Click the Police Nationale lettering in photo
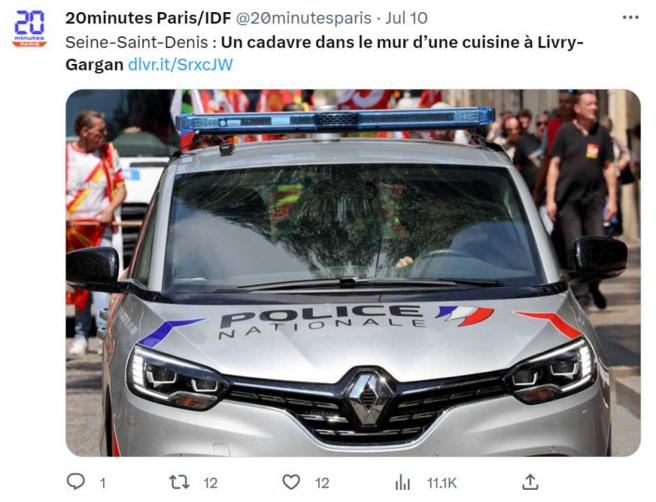656x502 pixels. (x=322, y=320)
